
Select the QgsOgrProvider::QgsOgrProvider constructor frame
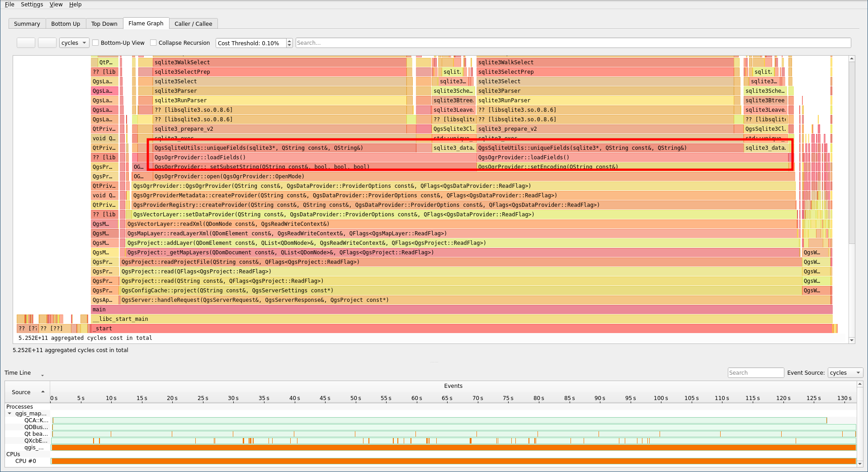tap(463, 186)
